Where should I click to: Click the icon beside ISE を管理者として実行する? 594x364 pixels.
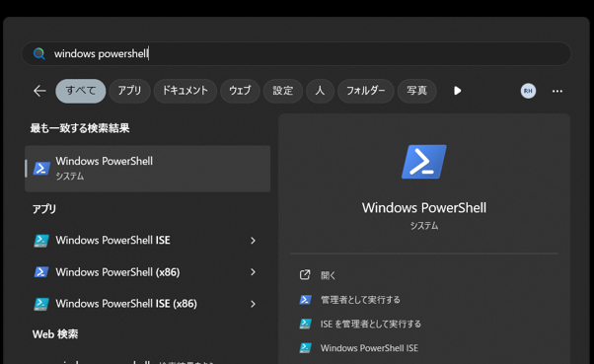tap(305, 324)
